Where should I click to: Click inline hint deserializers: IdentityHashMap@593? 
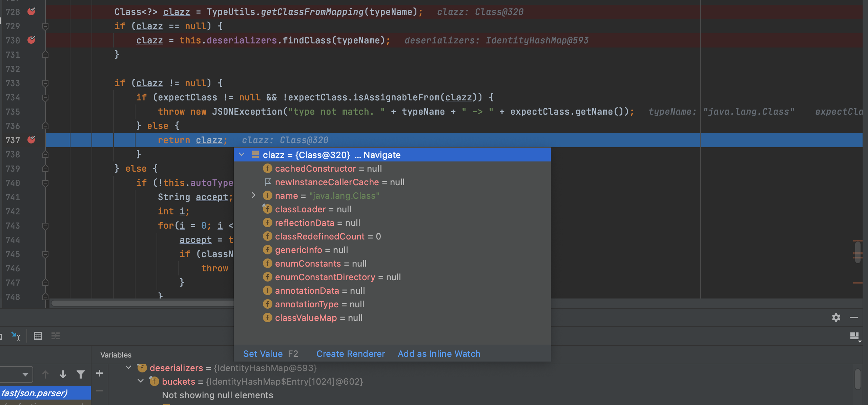point(496,40)
